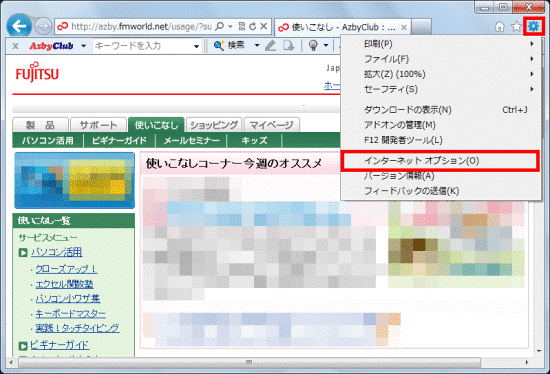Image resolution: width=550 pixels, height=374 pixels.
Task: Click the パソコン活用 sidebar link
Action: click(56, 252)
